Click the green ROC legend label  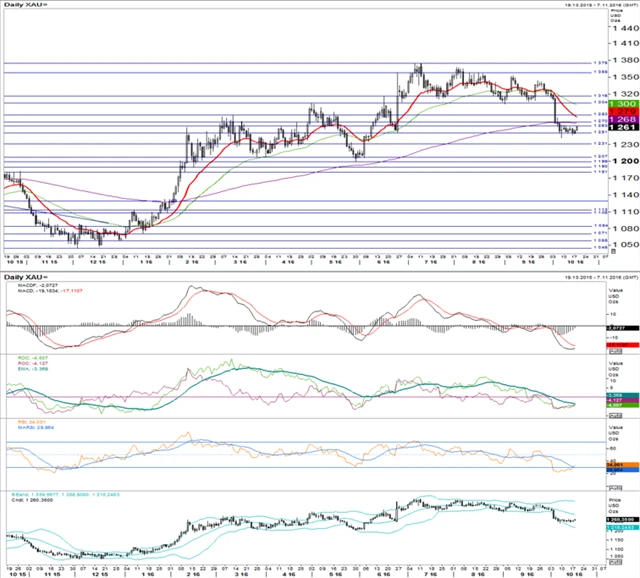point(25,355)
